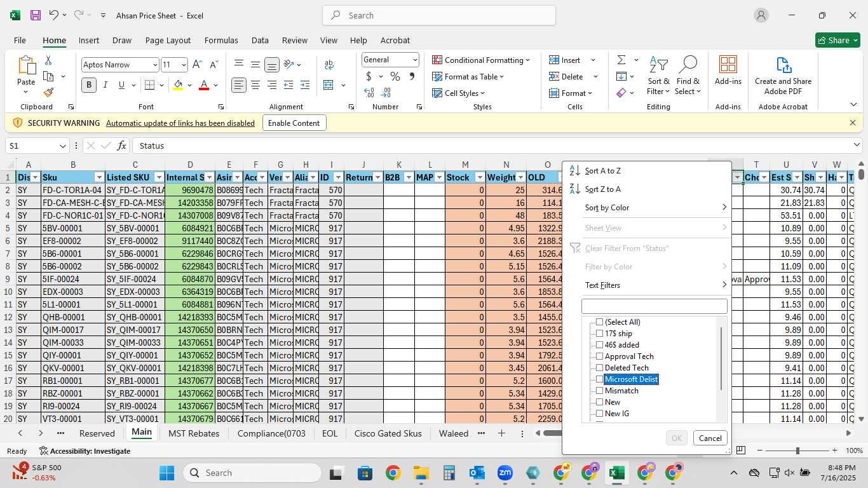This screenshot has height=488, width=868.
Task: Open the font name dropdown
Action: pos(154,65)
